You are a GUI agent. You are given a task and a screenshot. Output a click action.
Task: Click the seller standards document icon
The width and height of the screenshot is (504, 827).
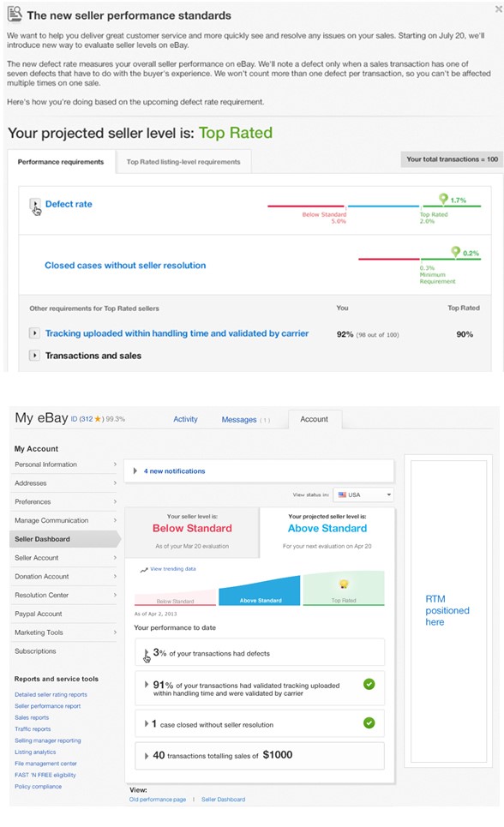click(15, 14)
